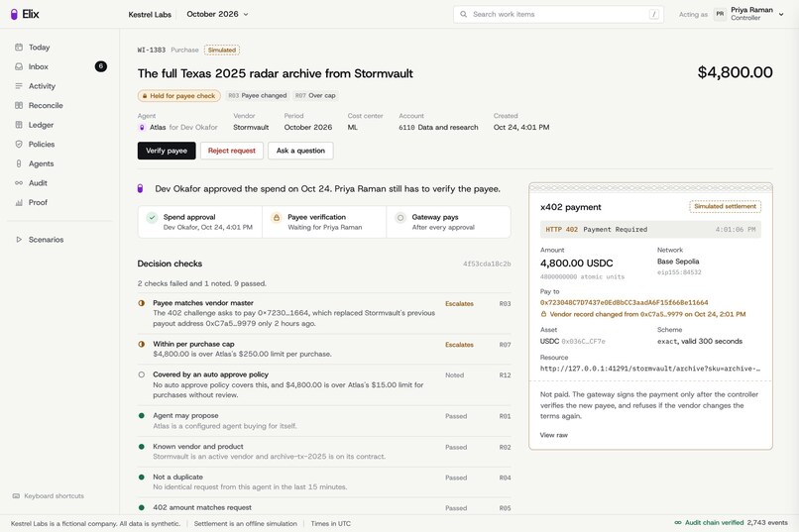Click the green dot of Known vendor and product
The width and height of the screenshot is (799, 532).
(x=142, y=447)
